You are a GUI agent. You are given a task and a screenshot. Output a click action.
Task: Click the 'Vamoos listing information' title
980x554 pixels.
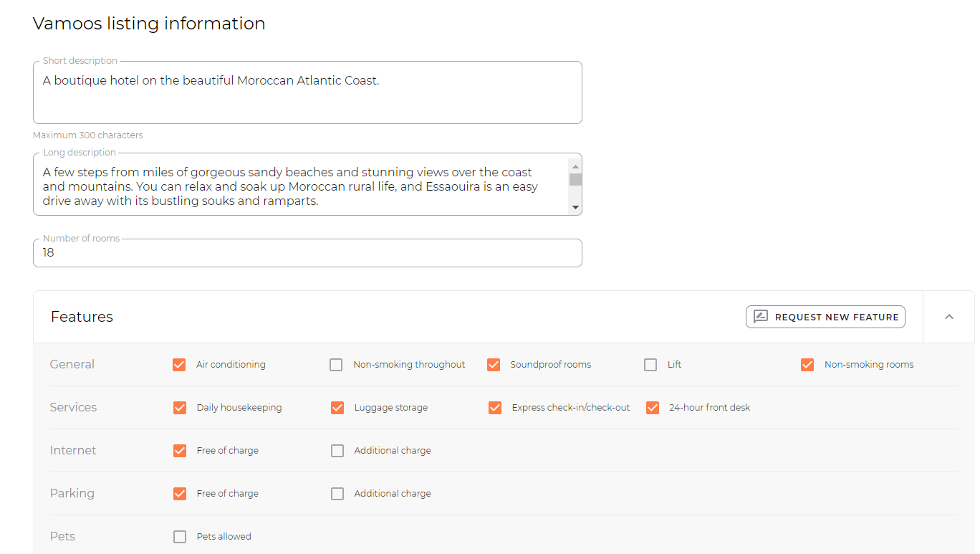click(149, 23)
